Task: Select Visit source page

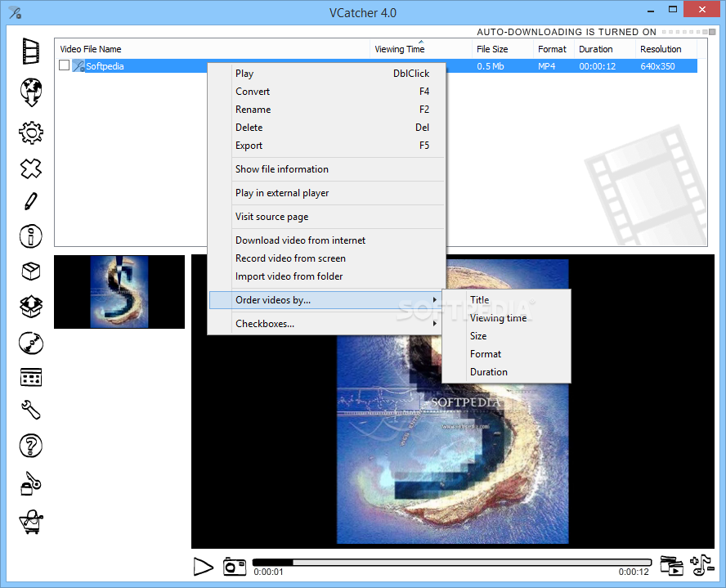Action: pyautogui.click(x=325, y=217)
